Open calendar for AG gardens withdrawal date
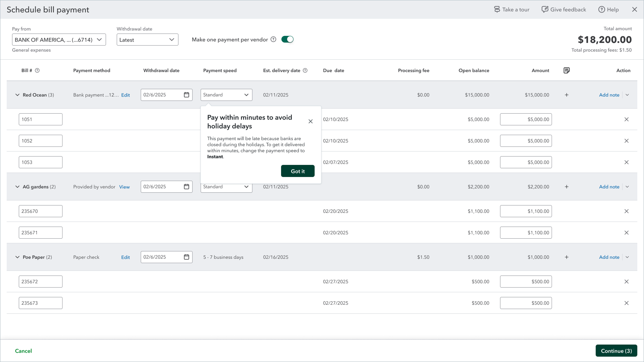The width and height of the screenshot is (644, 362). point(186,187)
